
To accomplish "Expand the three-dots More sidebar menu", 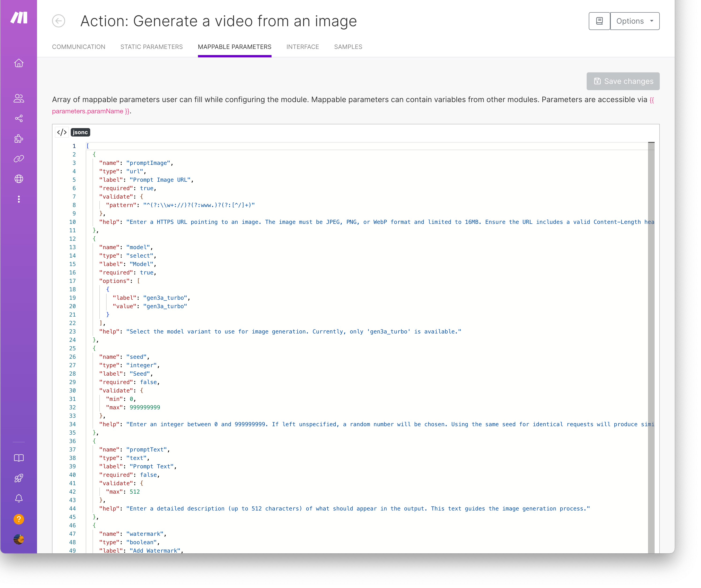I will pyautogui.click(x=19, y=199).
